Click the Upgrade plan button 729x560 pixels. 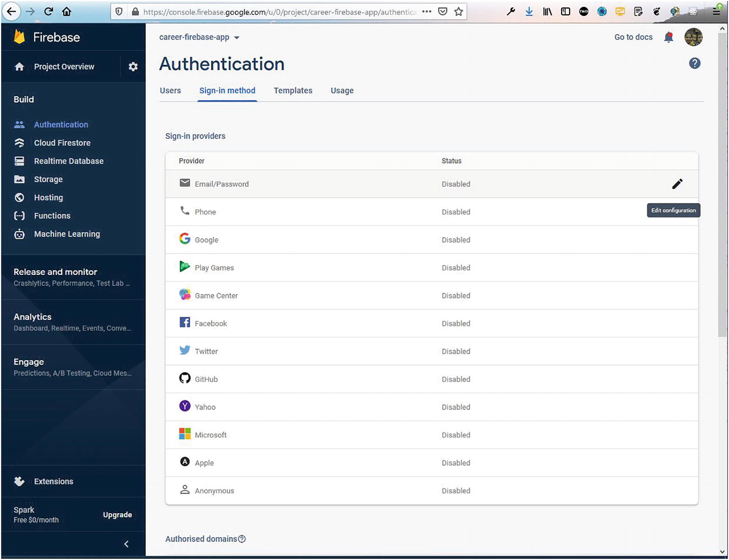pyautogui.click(x=117, y=514)
